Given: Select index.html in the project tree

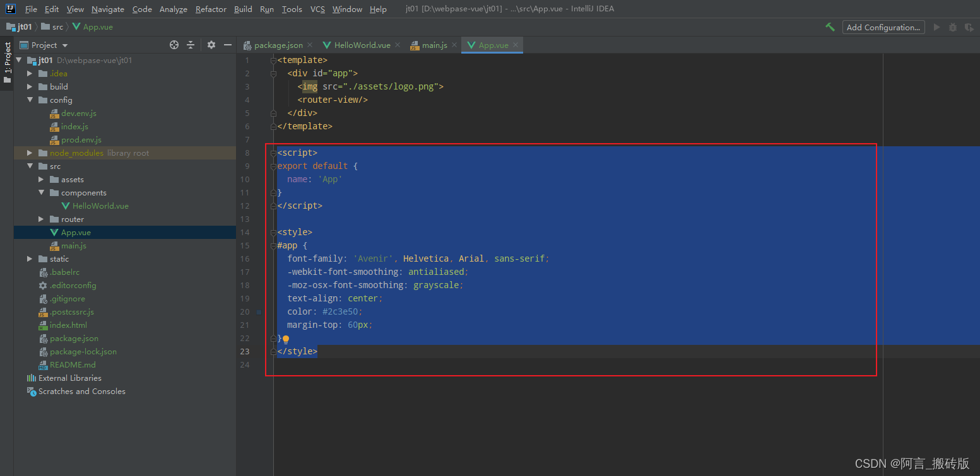Looking at the screenshot, I should pos(68,325).
